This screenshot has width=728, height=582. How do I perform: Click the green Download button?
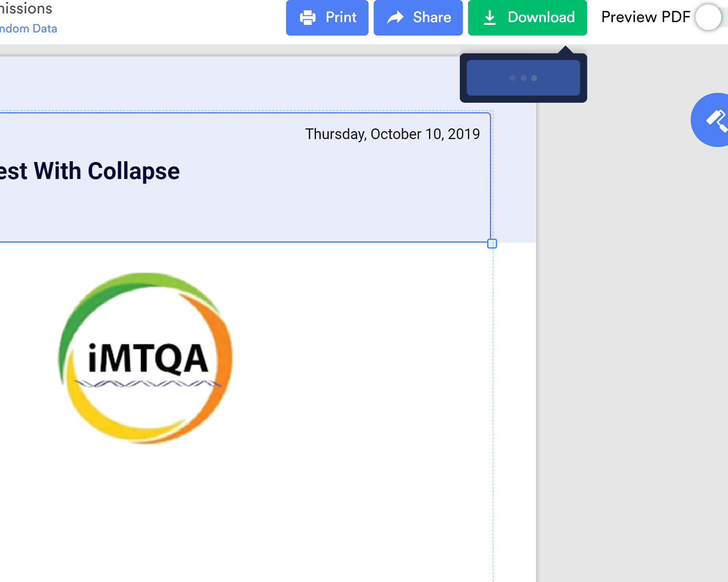tap(527, 17)
